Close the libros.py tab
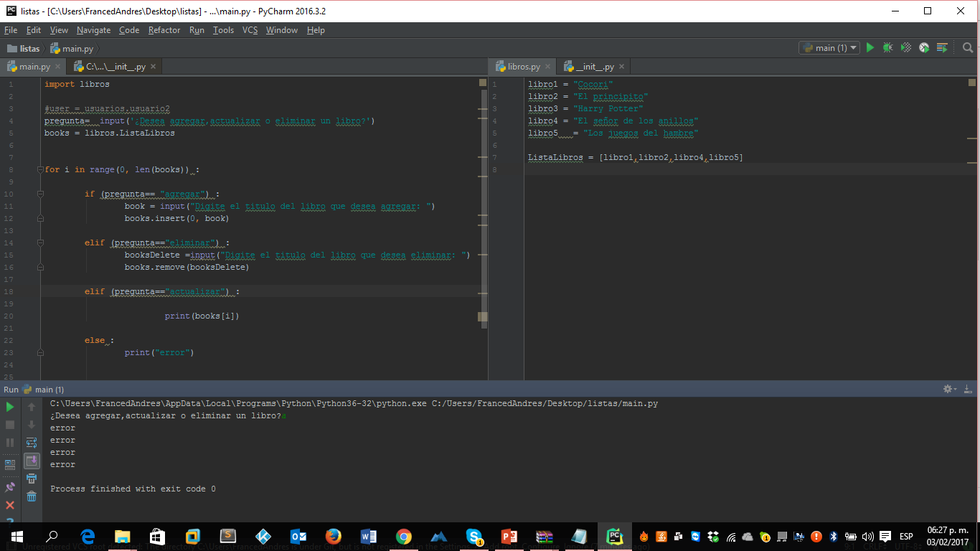 (x=547, y=67)
